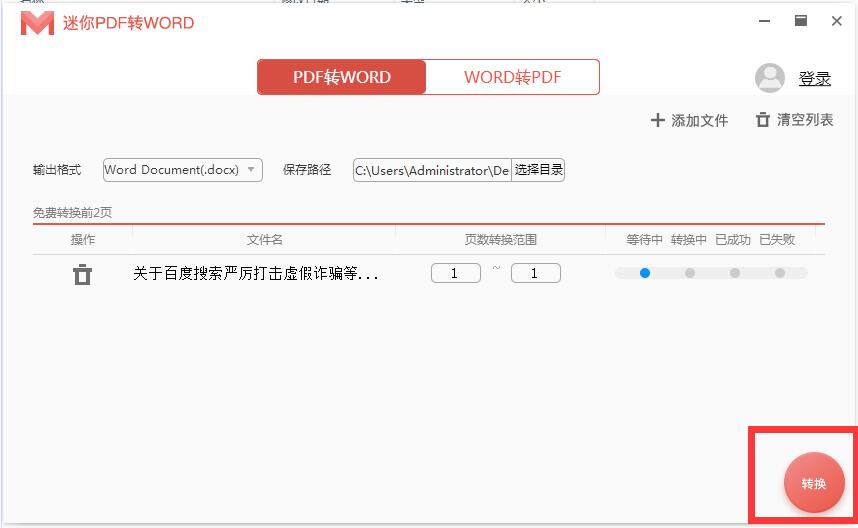Switch to the PDF转WORD tab

[x=342, y=77]
